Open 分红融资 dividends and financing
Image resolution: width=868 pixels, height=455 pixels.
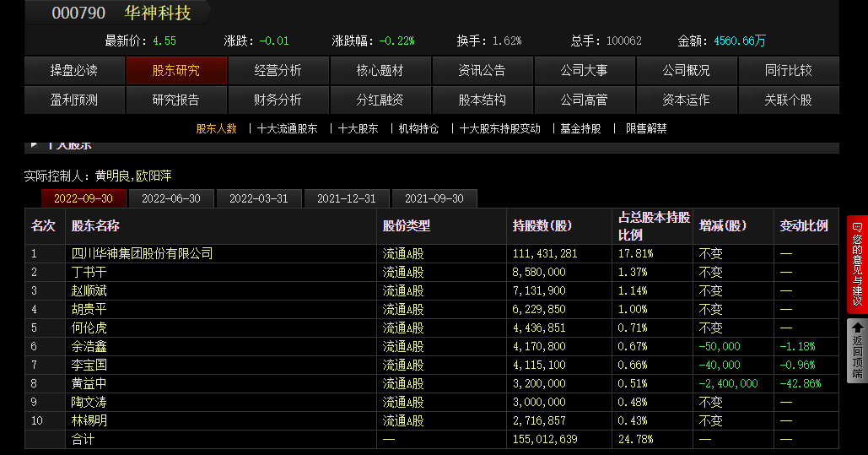pos(380,100)
